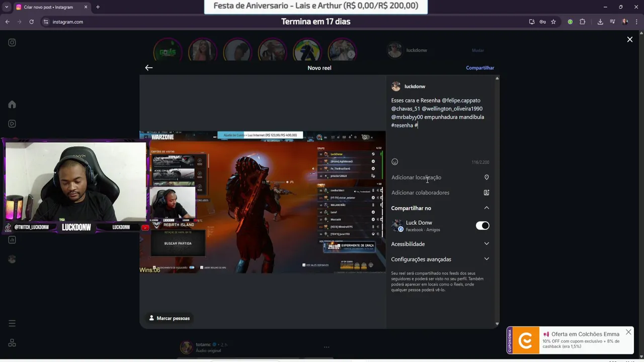Screen dimensions: 644x362
Task: Open the green dollar cashback extension
Action: point(570,22)
